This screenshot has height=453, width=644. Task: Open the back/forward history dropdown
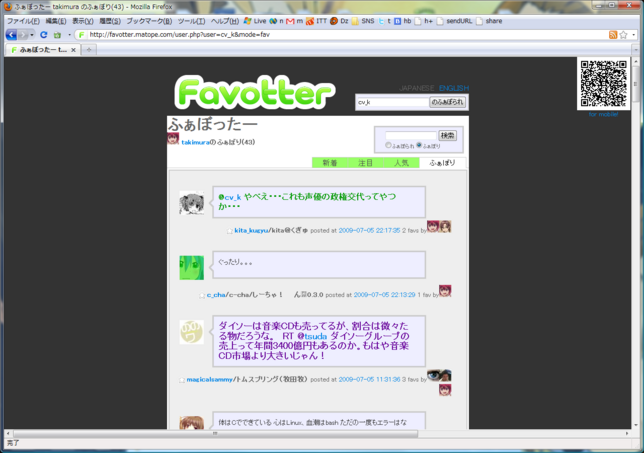[x=32, y=35]
